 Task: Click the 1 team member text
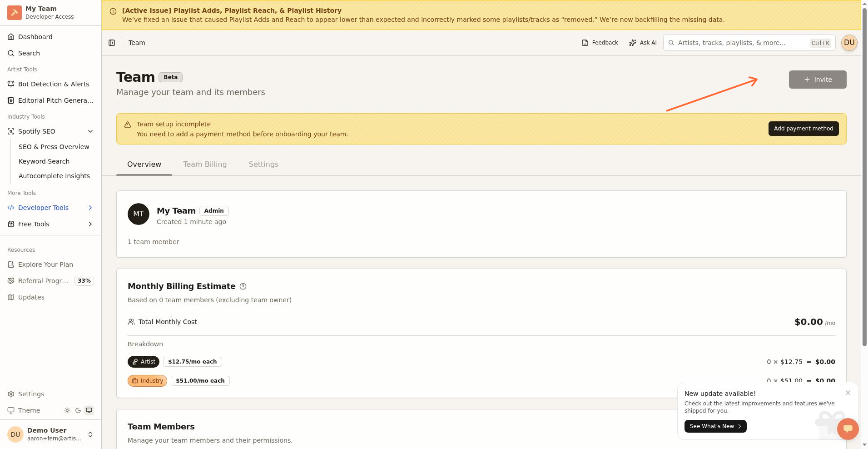pos(153,242)
